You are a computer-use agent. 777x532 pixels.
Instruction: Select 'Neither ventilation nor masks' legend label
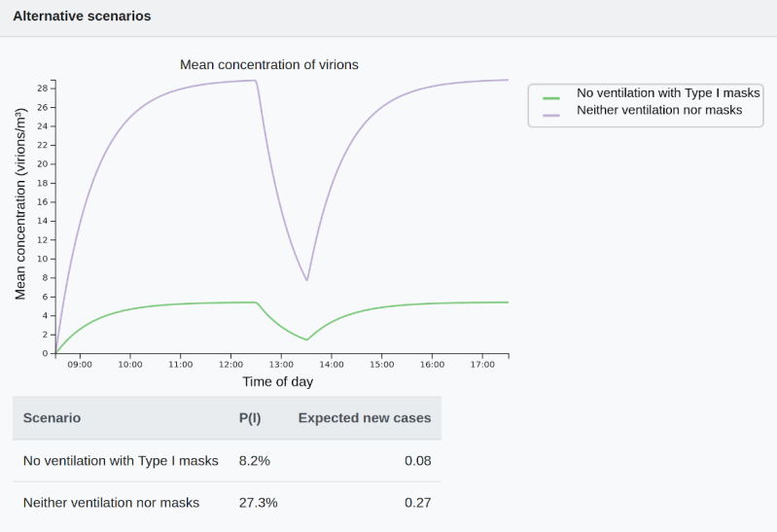[x=659, y=110]
